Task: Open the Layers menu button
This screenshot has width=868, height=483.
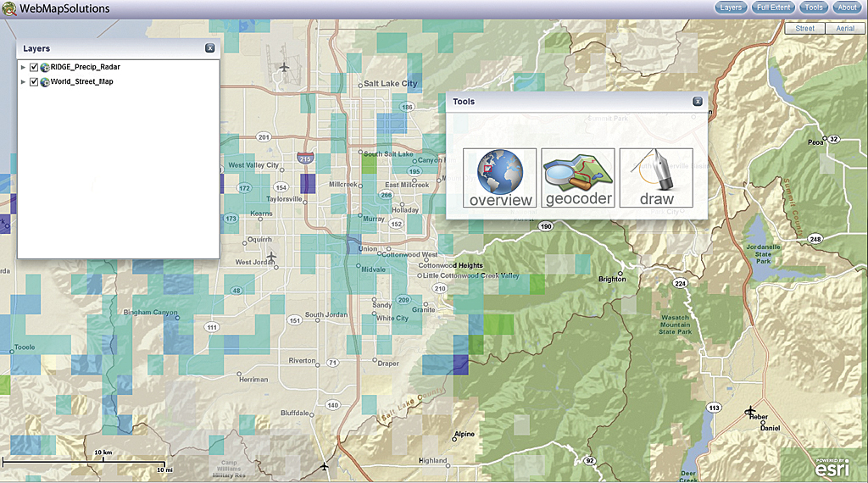Action: [x=731, y=7]
